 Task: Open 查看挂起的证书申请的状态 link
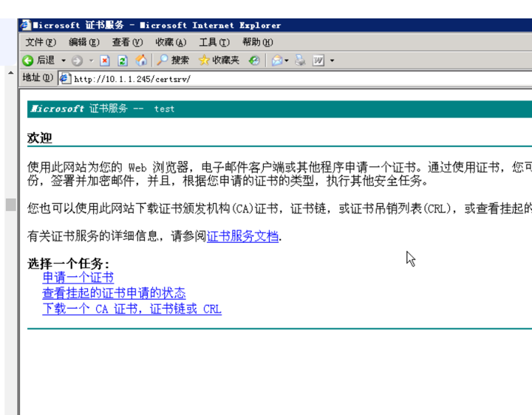114,293
